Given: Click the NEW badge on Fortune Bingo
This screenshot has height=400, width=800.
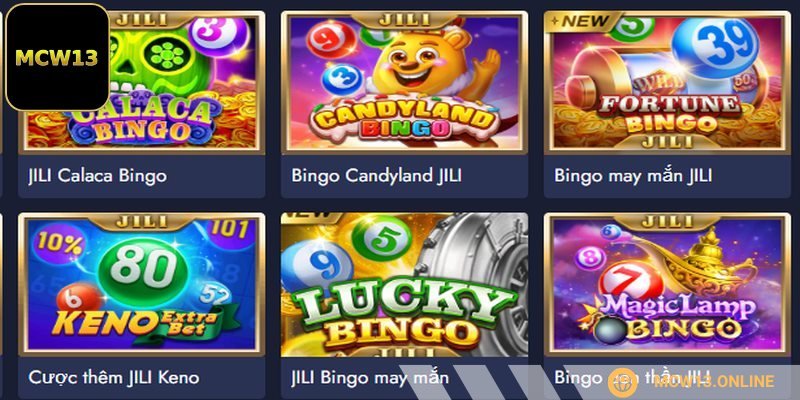Looking at the screenshot, I should [x=579, y=21].
